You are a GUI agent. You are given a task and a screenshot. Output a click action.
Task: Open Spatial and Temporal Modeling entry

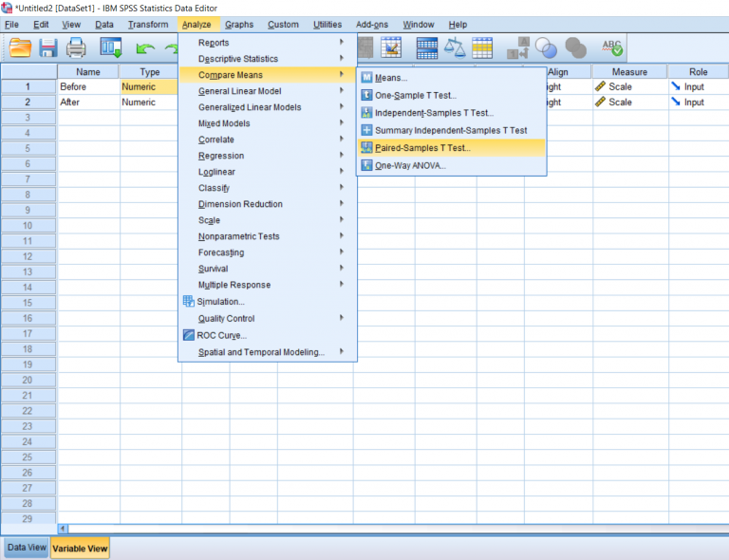[x=268, y=352]
